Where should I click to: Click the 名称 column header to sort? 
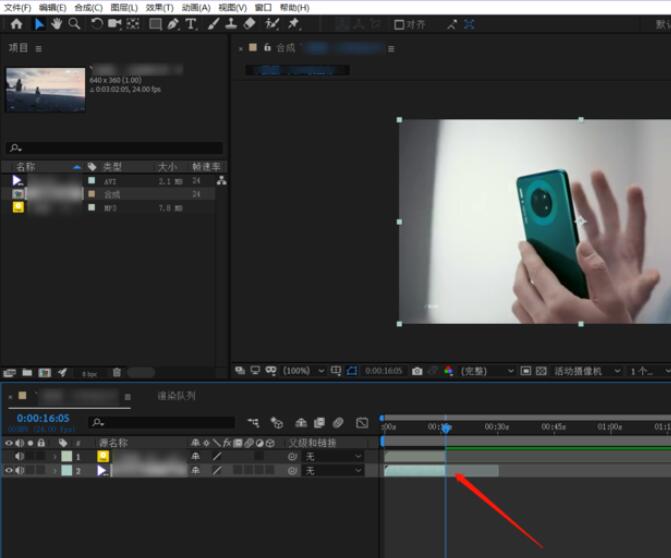click(25, 166)
